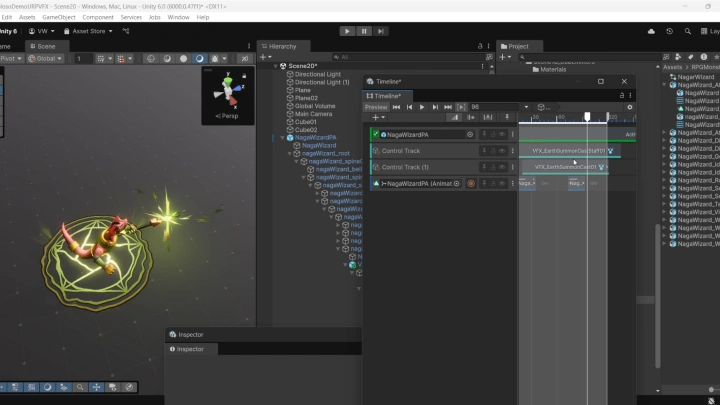720x405 pixels.
Task: Click the Scene orientation gizmo lock icon
Action: [244, 76]
